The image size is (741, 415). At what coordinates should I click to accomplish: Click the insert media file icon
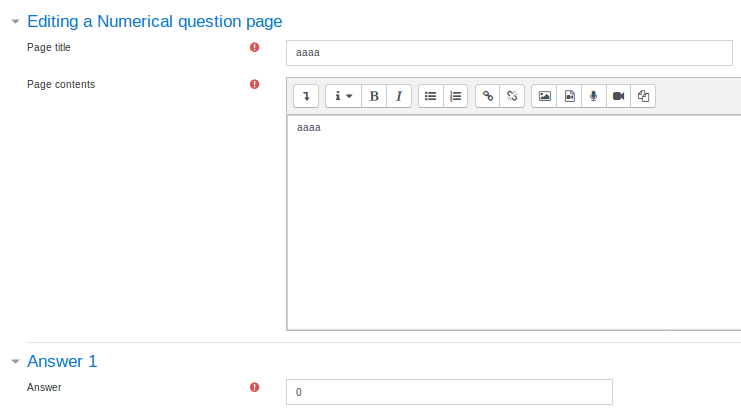coord(569,96)
